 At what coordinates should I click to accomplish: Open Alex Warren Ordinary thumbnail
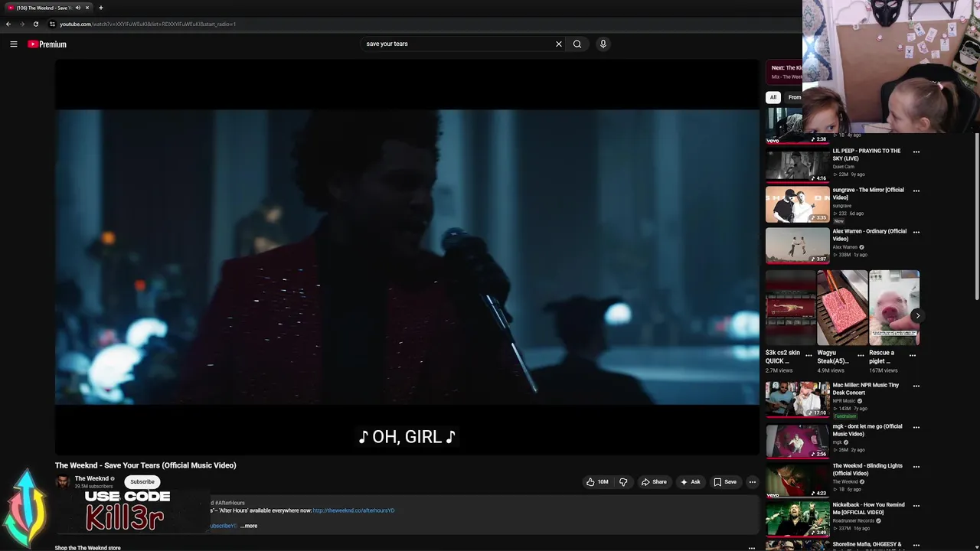pyautogui.click(x=797, y=246)
